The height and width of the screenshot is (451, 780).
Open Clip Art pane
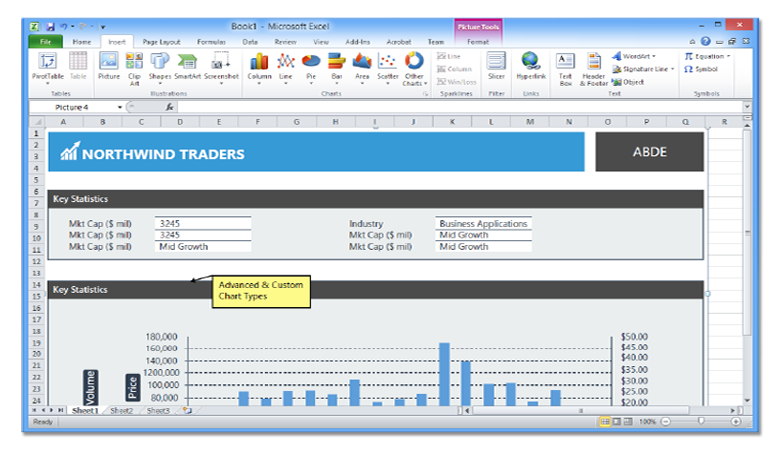(x=134, y=69)
